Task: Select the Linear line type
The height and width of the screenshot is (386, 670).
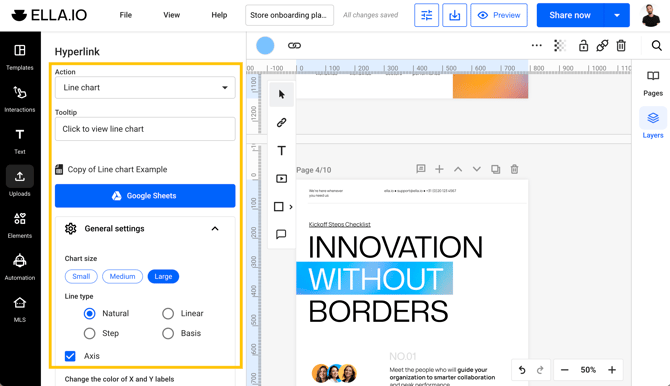Action: pyautogui.click(x=168, y=314)
